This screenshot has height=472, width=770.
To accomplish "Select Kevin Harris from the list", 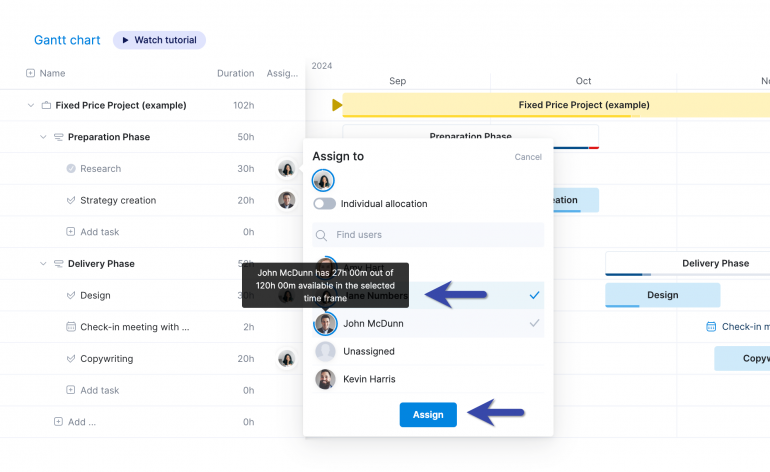I will point(369,379).
